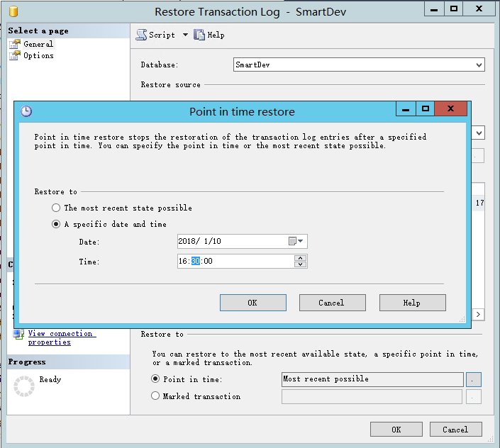
Task: Select the Options page icon
Action: [x=15, y=55]
